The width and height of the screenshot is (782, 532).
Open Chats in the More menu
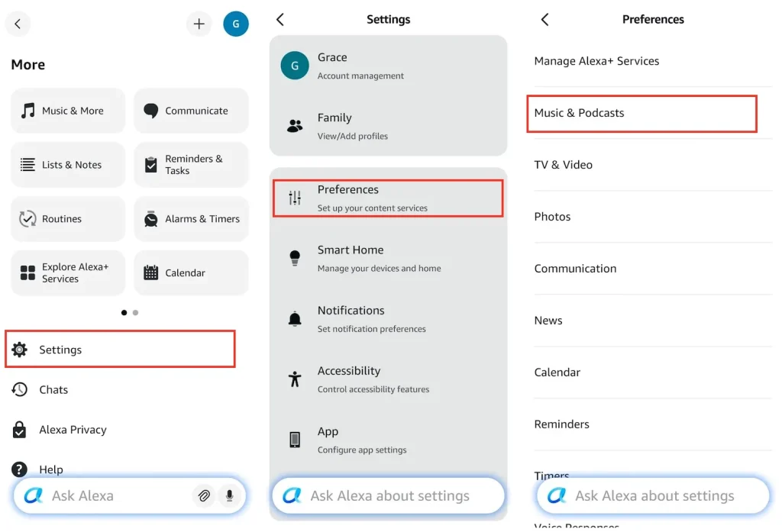[x=120, y=389]
